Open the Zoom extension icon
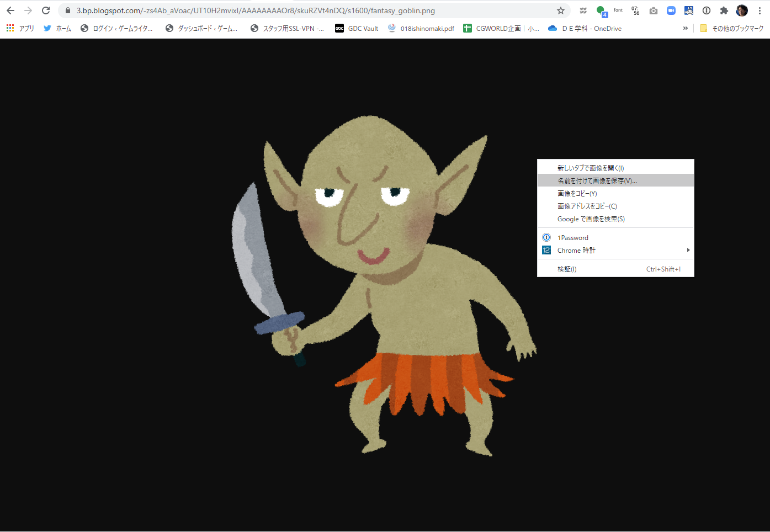Image resolution: width=770 pixels, height=532 pixels. coord(671,10)
